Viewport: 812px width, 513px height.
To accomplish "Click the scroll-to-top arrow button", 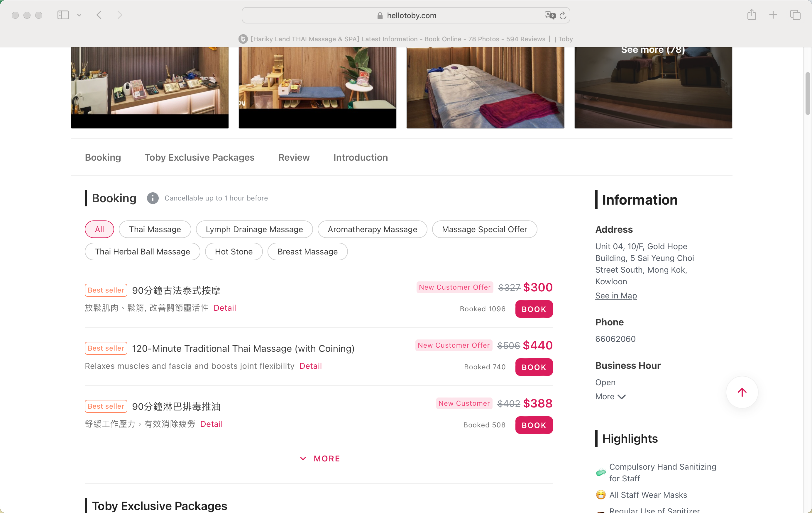I will [742, 392].
